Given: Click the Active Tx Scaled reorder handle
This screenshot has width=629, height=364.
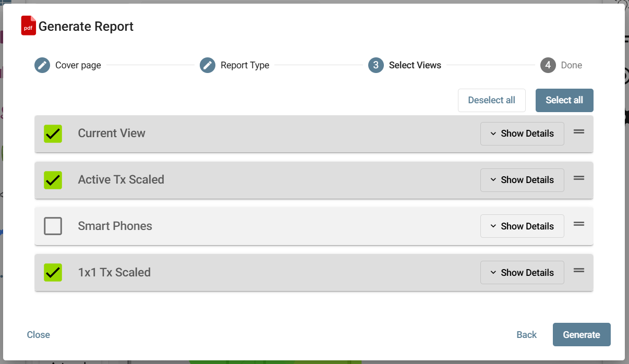Looking at the screenshot, I should 579,178.
